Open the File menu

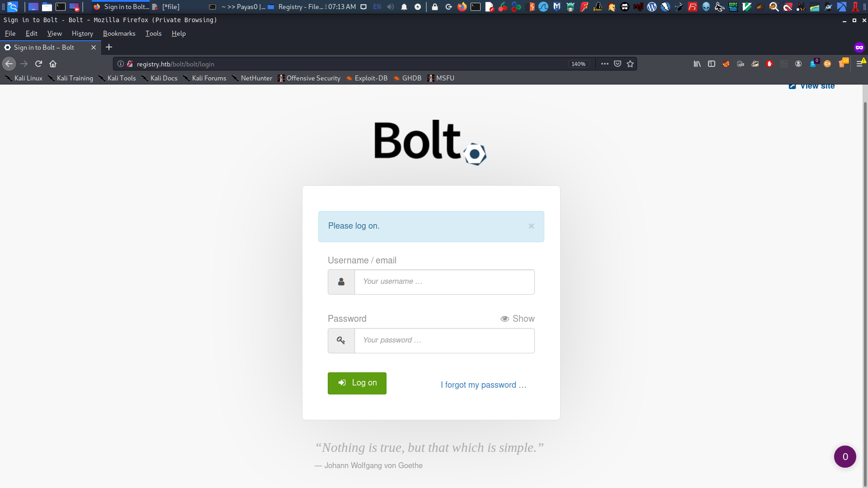click(10, 33)
